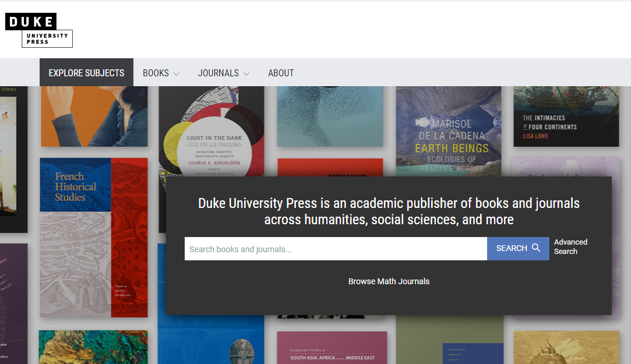631x364 pixels.
Task: Open the Journals menu item
Action: click(x=218, y=73)
